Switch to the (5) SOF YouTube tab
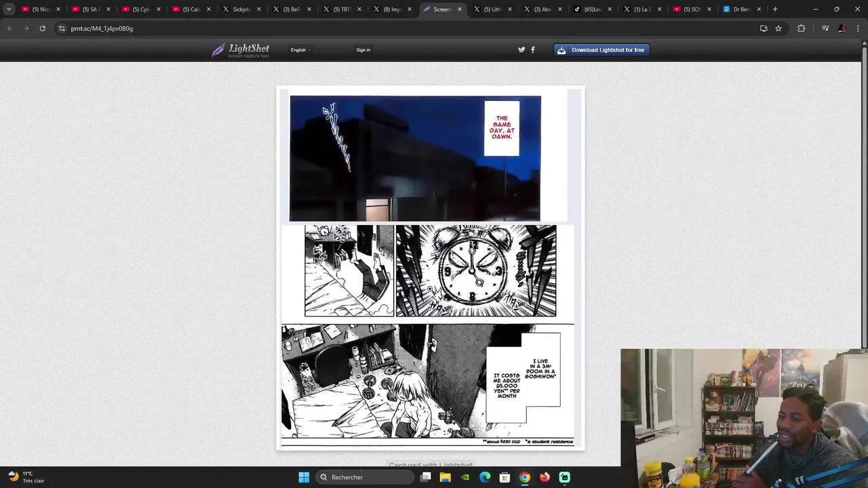This screenshot has height=488, width=868. point(692,9)
